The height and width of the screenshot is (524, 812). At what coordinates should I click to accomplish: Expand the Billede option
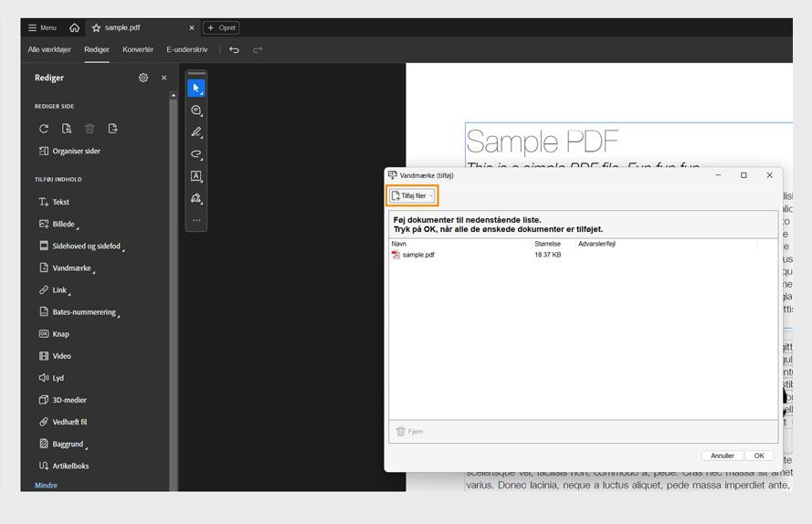pos(58,225)
